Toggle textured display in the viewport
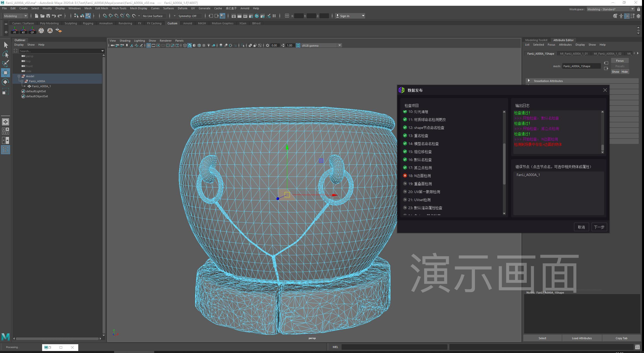This screenshot has width=644, height=353. click(204, 45)
